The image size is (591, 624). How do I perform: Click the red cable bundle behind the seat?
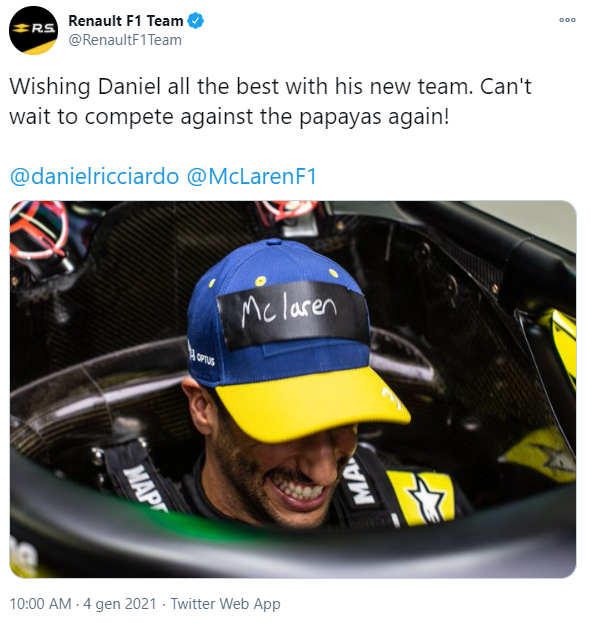pos(38,229)
